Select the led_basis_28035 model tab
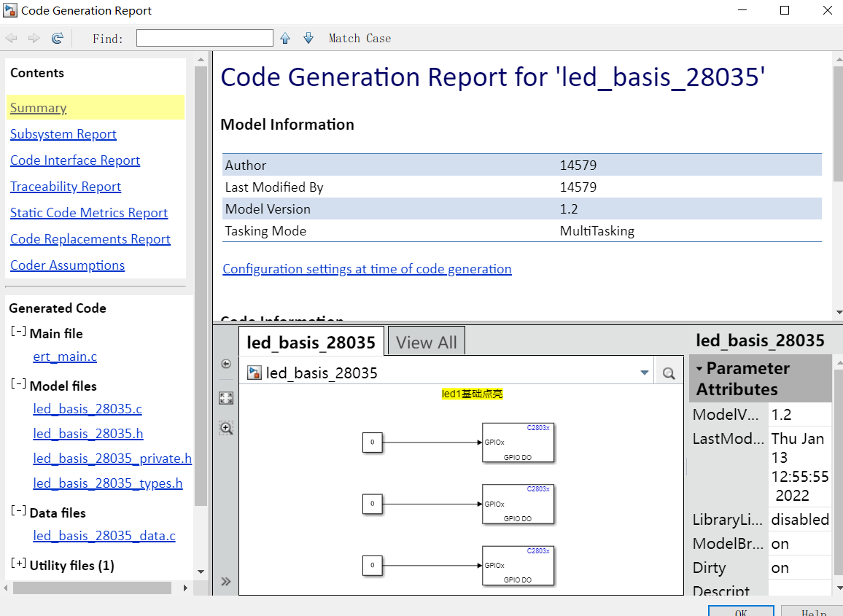843x616 pixels. coord(311,342)
